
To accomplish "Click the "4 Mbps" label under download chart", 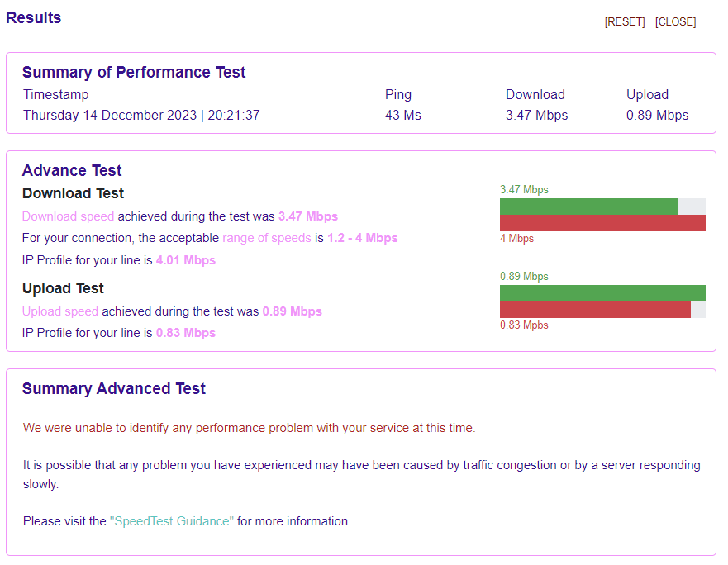I will [x=516, y=239].
